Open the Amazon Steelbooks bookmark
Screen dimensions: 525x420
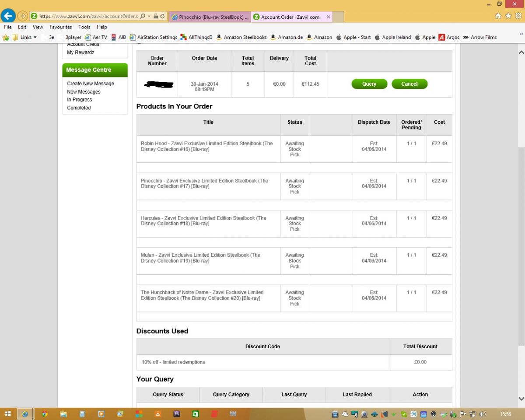pyautogui.click(x=241, y=37)
